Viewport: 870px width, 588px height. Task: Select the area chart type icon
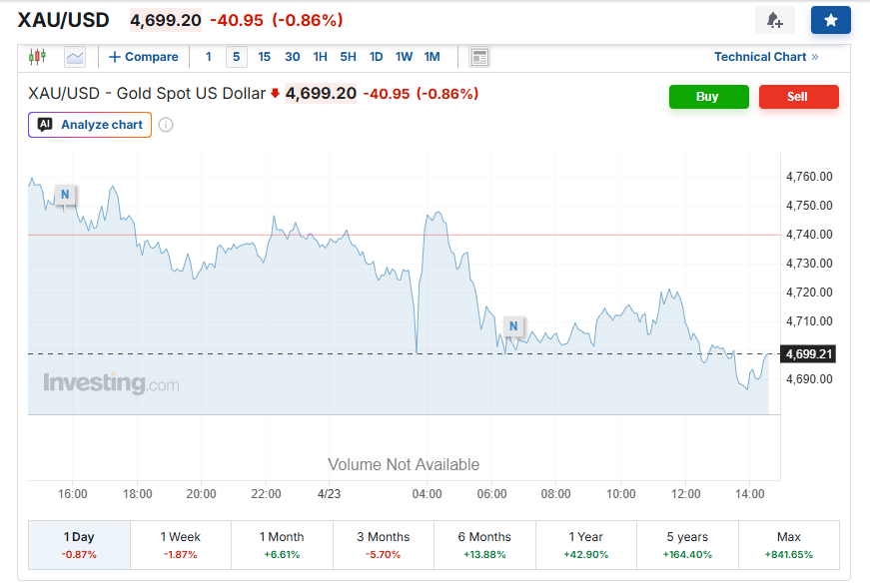[75, 57]
